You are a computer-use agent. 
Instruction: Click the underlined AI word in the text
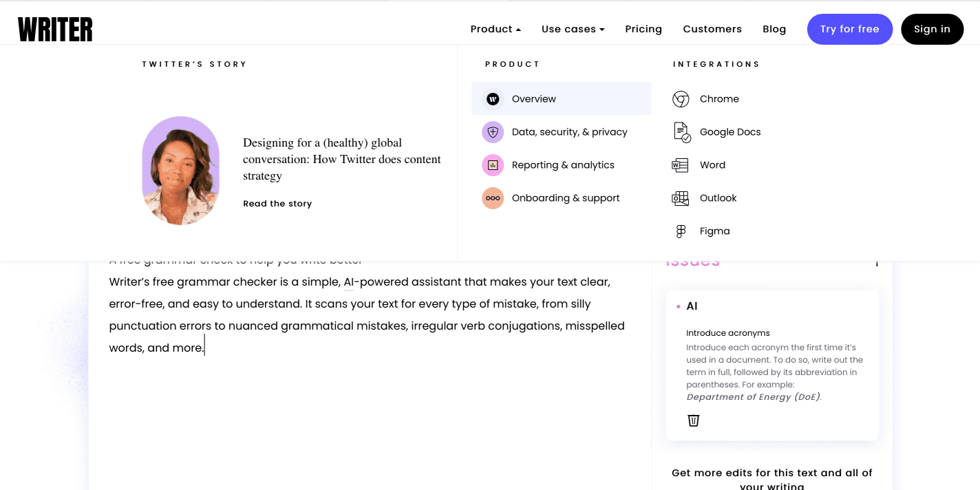click(349, 282)
